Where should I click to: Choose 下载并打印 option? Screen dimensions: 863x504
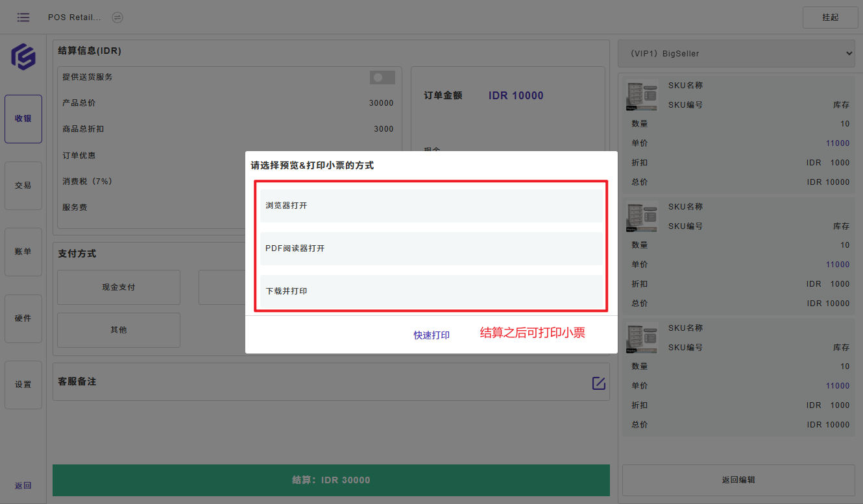point(431,291)
